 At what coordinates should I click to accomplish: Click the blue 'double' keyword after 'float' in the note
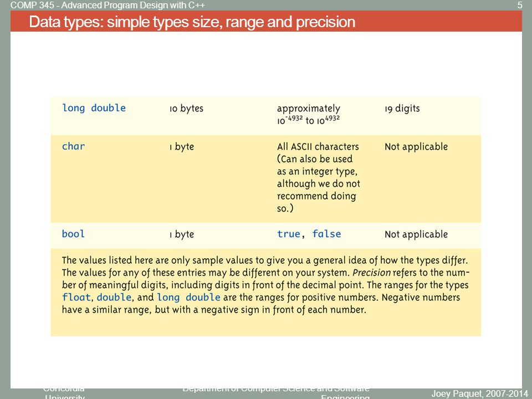114,298
